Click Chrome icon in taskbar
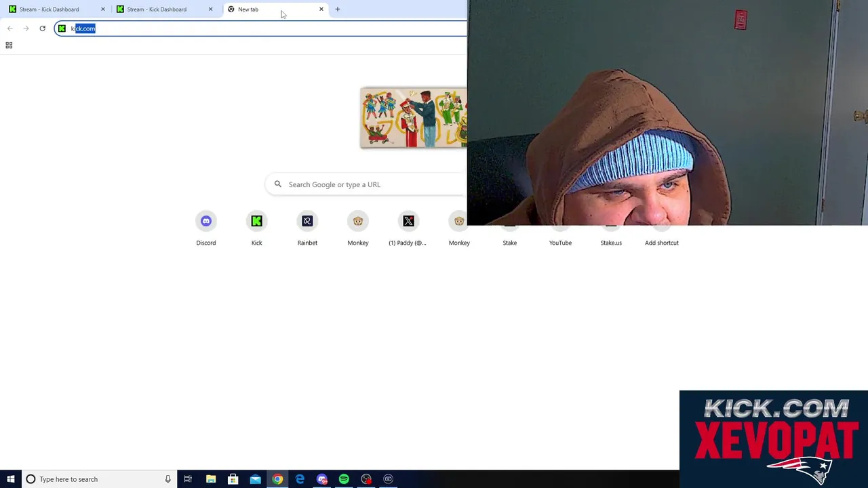 click(277, 479)
